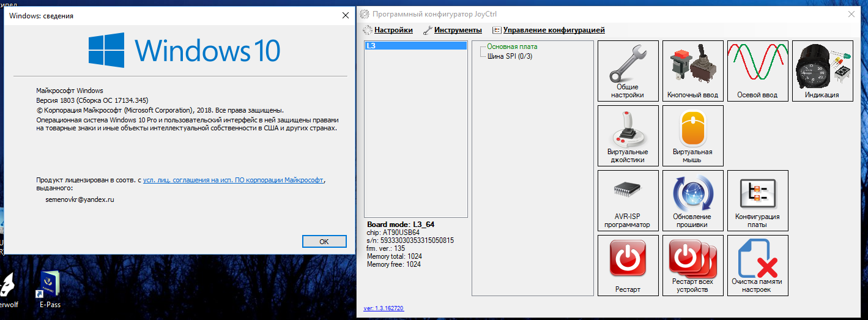Close the JoyCtrl configurator window
868x320 pixels.
[x=850, y=13]
